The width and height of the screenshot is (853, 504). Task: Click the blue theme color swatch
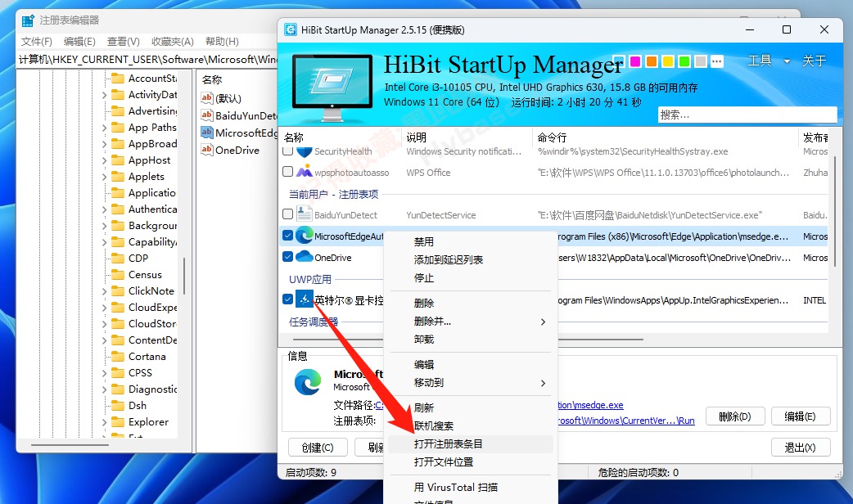(619, 61)
